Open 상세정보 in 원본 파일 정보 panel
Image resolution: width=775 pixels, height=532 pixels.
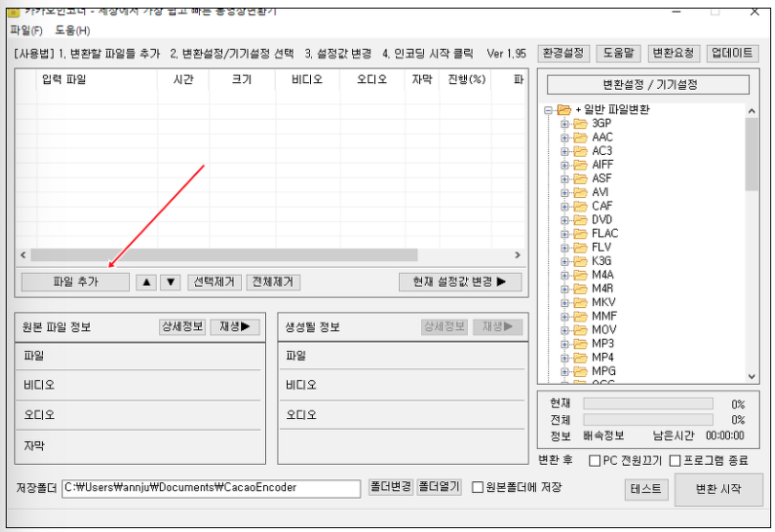[x=183, y=326]
